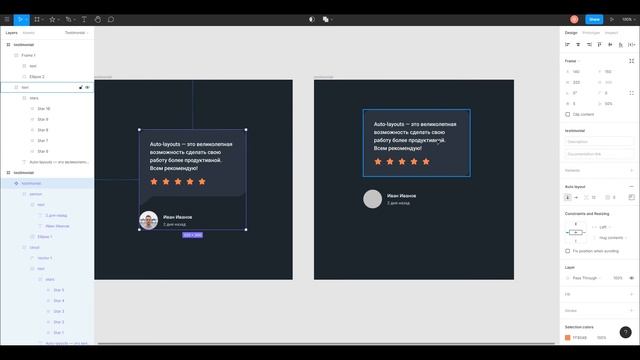
Task: Select the Frame tool
Action: pos(37,19)
